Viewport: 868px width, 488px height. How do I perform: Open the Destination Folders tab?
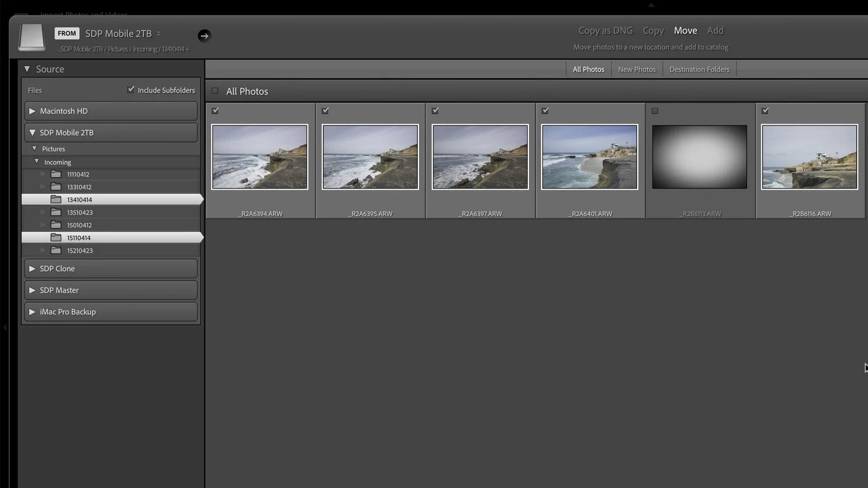pyautogui.click(x=699, y=69)
